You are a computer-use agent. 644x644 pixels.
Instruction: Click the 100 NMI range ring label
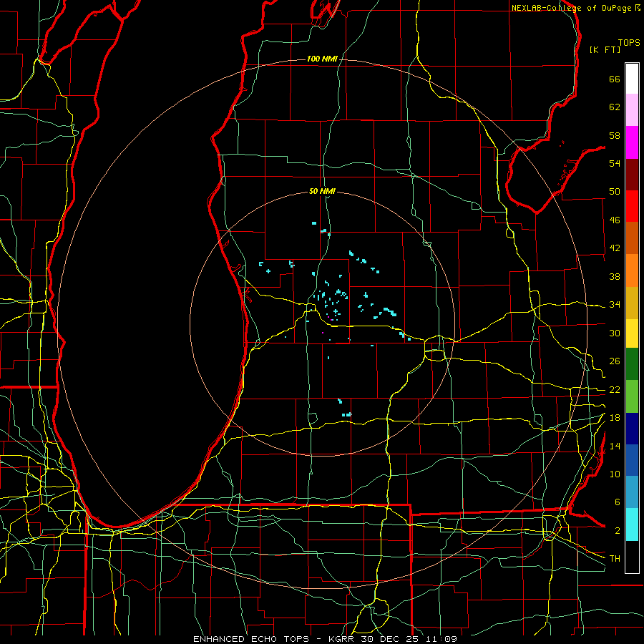pos(322,59)
